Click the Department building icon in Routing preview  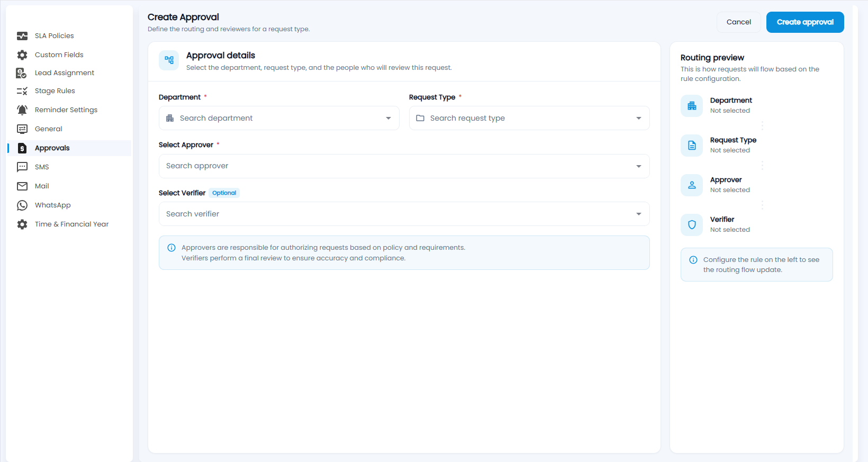click(692, 106)
